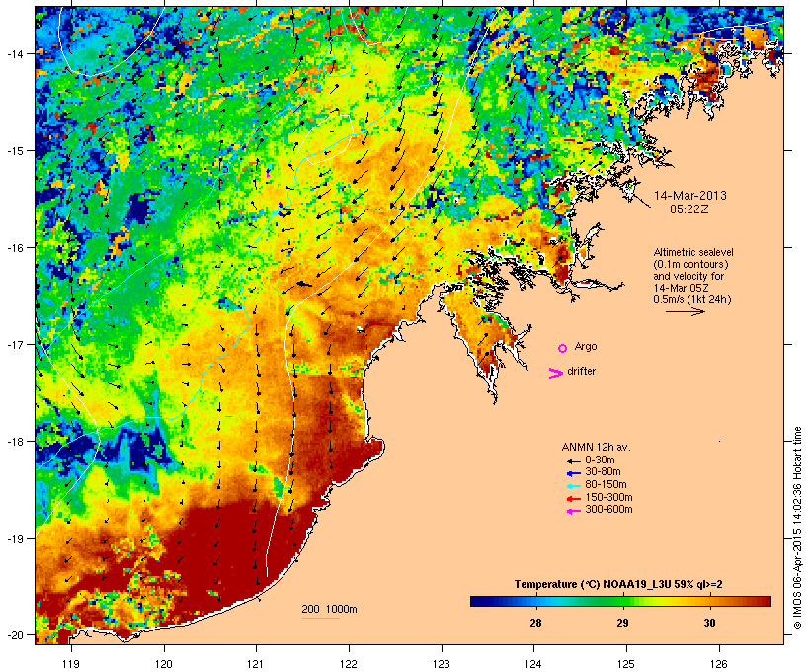Click the black 0-30m arrow in legend

573,461
